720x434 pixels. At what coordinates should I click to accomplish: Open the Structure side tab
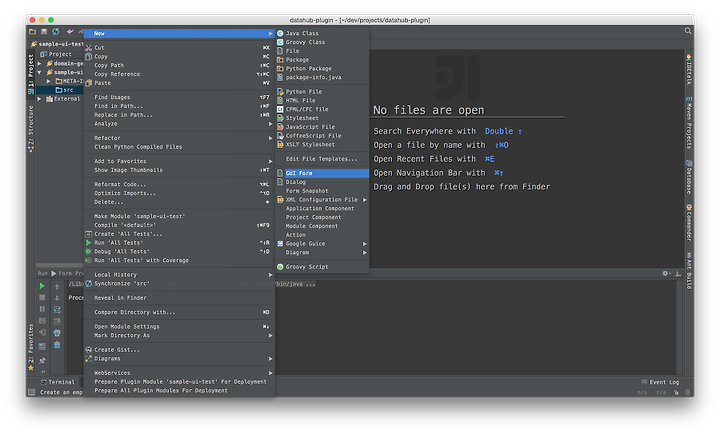31,129
